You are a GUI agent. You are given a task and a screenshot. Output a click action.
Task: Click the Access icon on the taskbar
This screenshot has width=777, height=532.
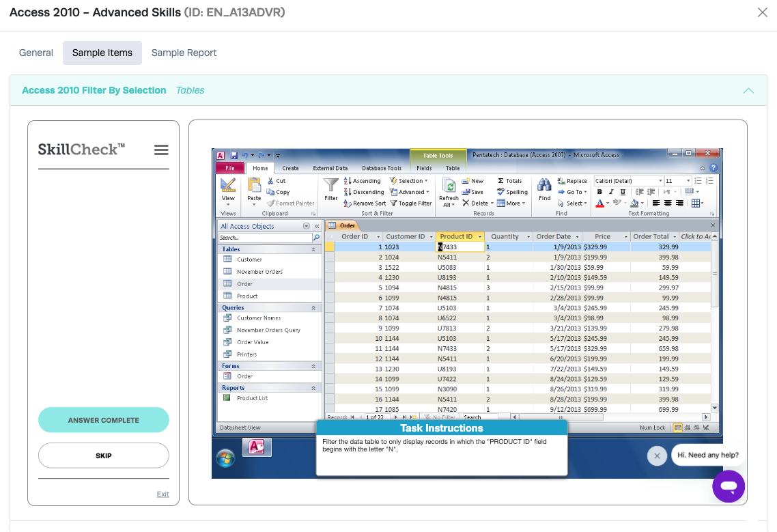[x=257, y=447]
